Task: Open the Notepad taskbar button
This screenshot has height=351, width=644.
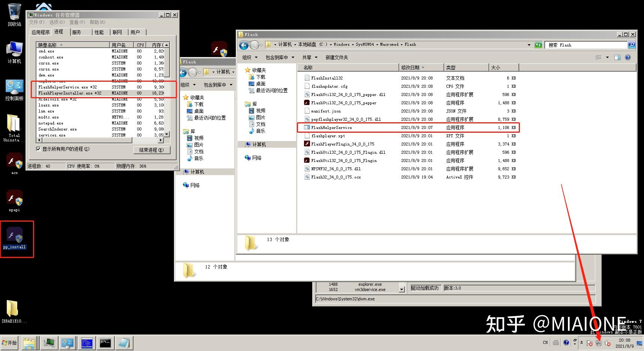Action: (x=124, y=343)
